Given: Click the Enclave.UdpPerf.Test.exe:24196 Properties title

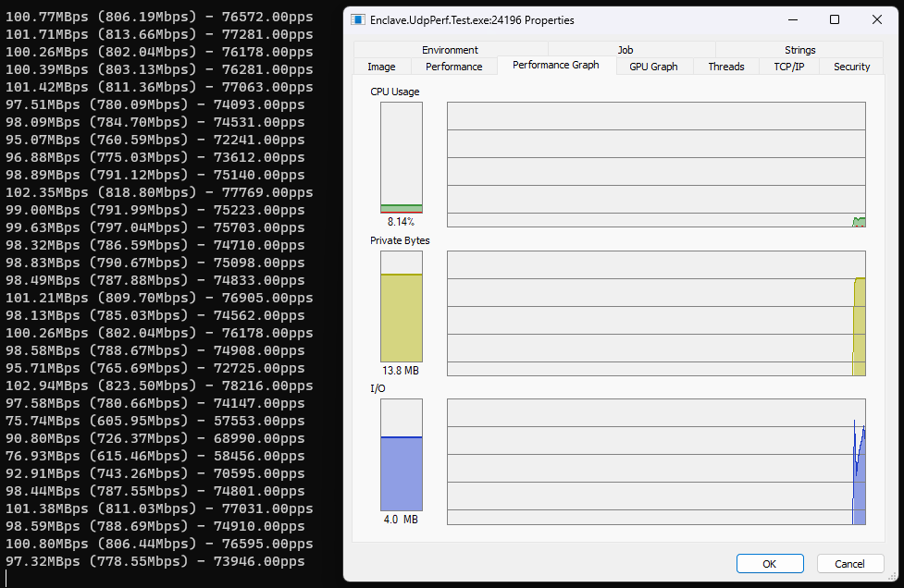Looking at the screenshot, I should tap(472, 20).
